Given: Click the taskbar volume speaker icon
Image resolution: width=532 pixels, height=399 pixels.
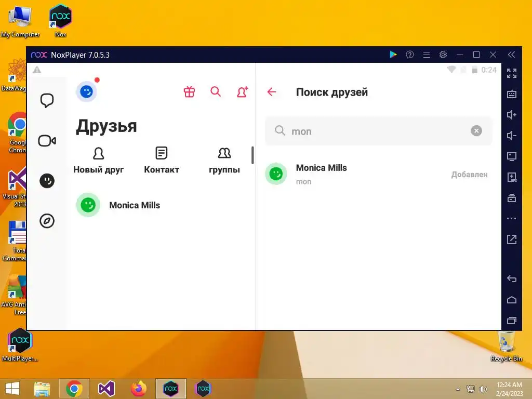Looking at the screenshot, I should coord(483,389).
